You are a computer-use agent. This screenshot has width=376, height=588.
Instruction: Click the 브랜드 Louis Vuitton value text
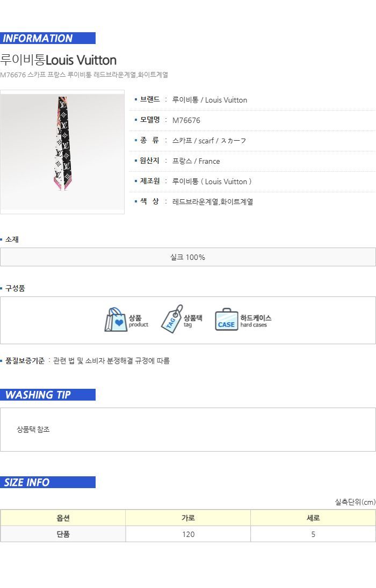209,100
